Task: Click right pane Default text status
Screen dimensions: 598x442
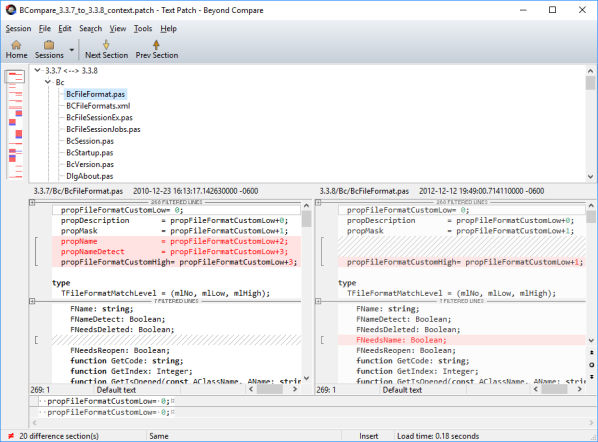Action: click(402, 390)
